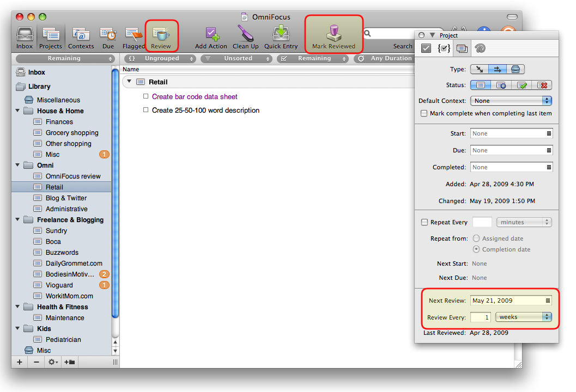Switch to the Context inspector tab
Viewport: 576px width, 392px height.
480,48
